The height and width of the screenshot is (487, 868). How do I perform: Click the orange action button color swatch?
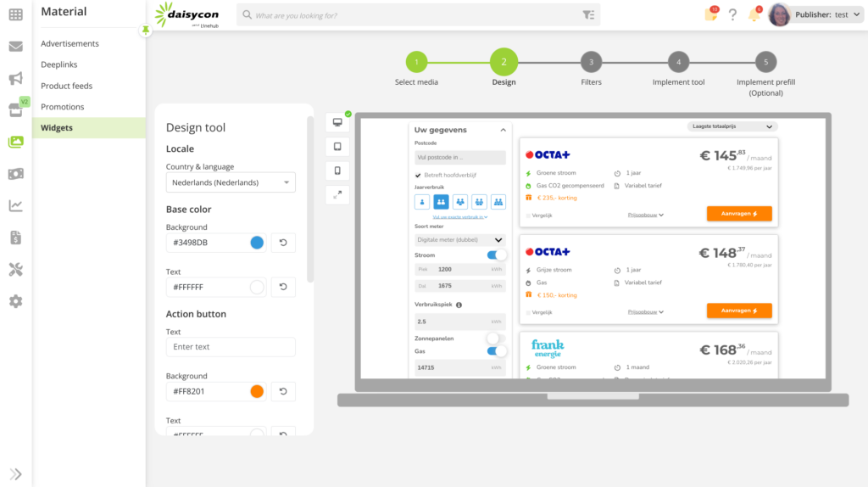coord(257,391)
